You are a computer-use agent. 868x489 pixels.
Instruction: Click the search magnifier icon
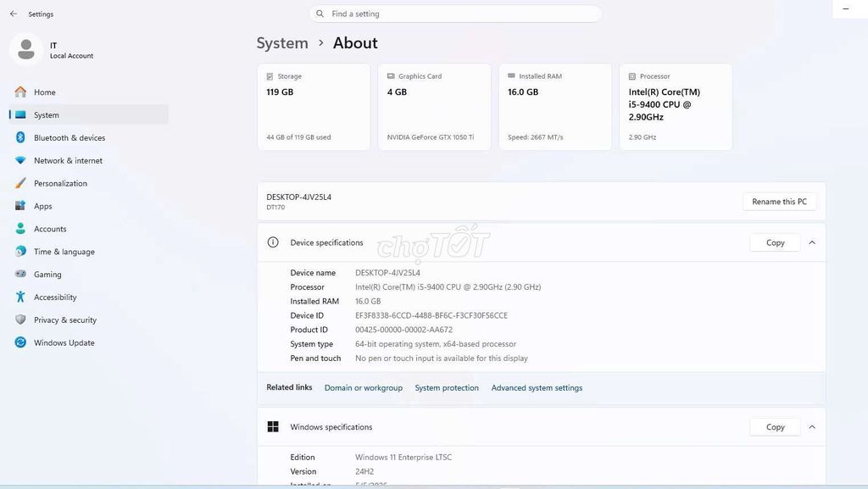(320, 14)
